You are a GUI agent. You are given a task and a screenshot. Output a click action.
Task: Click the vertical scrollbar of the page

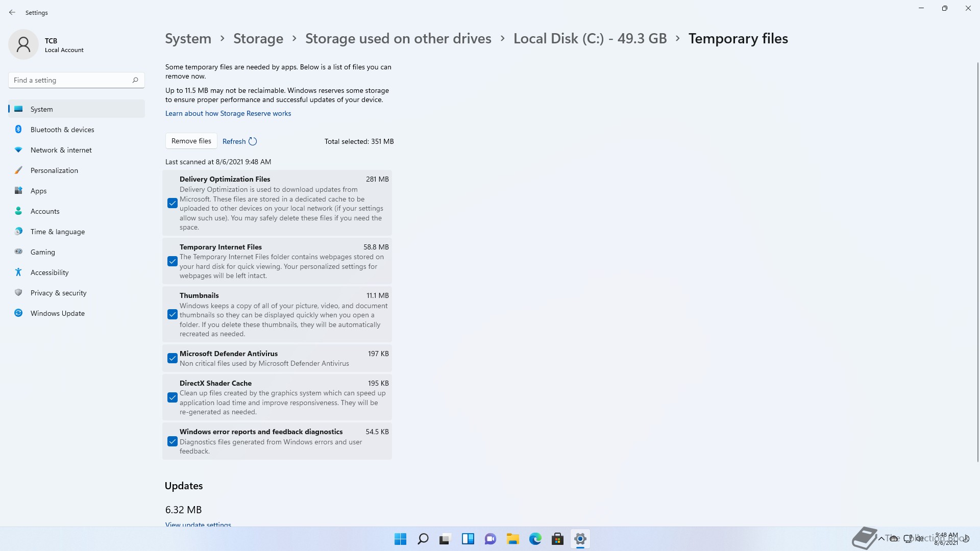977,263
